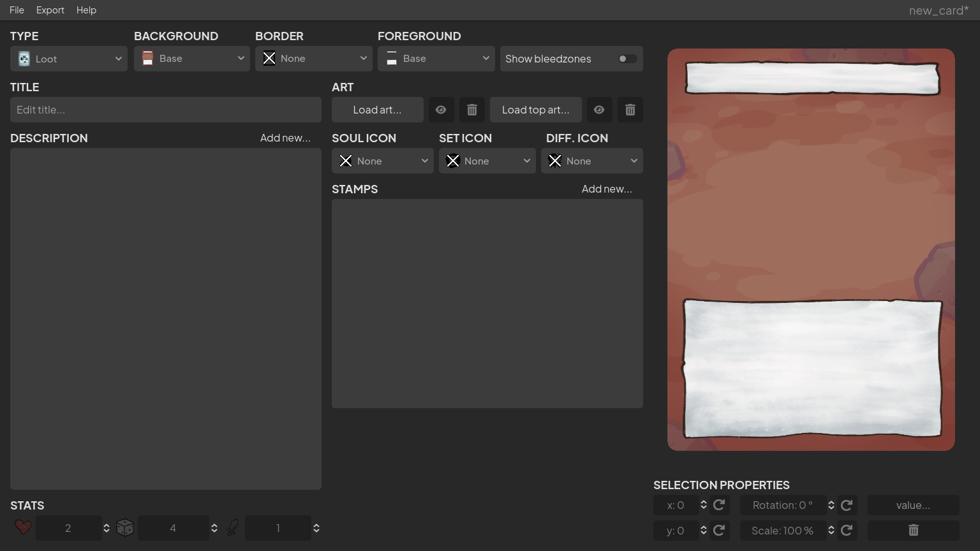The image size is (980, 551).
Task: Adjust the y position stepper arrows
Action: point(704,531)
